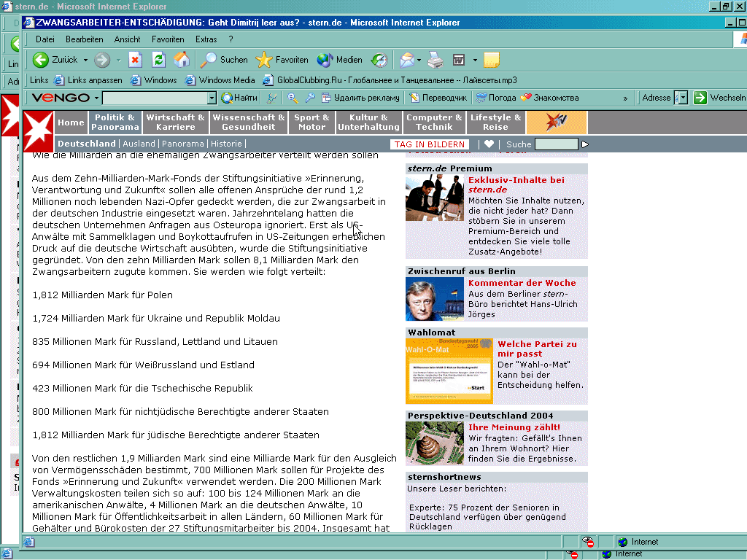Viewport: 747px width, 560px height.
Task: Open the VENGO logo menu arrow
Action: pyautogui.click(x=96, y=98)
